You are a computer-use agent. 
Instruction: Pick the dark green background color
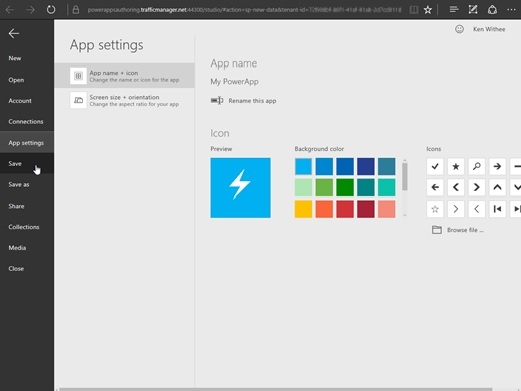tap(345, 187)
